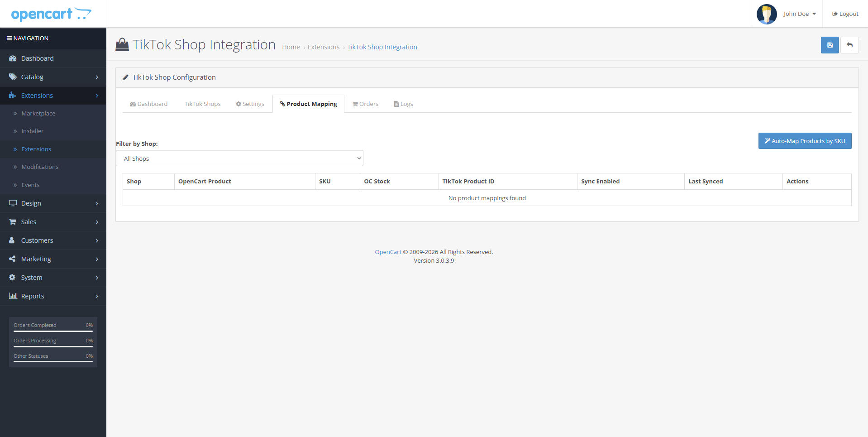
Task: Click the System gear icon in sidebar
Action: point(13,278)
